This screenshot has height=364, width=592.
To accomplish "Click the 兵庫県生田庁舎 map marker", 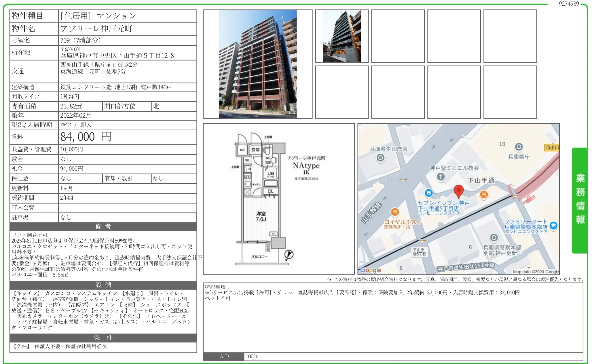I will [x=380, y=157].
